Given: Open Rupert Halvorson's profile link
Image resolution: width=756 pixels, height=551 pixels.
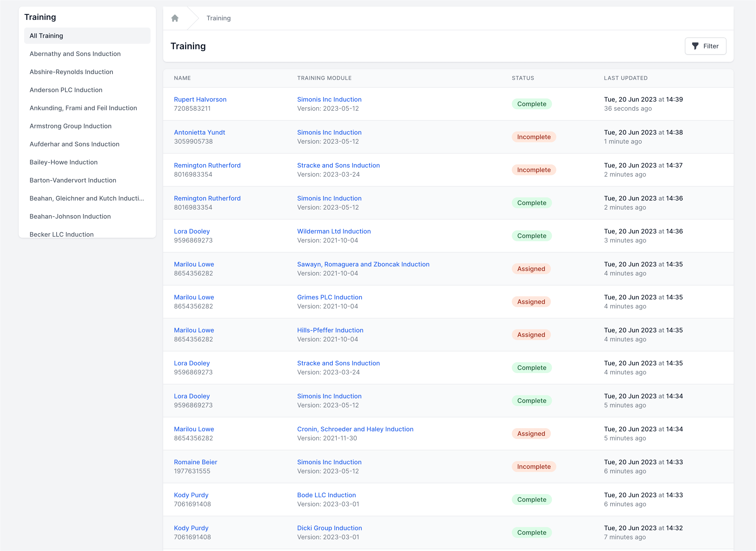Looking at the screenshot, I should (x=200, y=99).
